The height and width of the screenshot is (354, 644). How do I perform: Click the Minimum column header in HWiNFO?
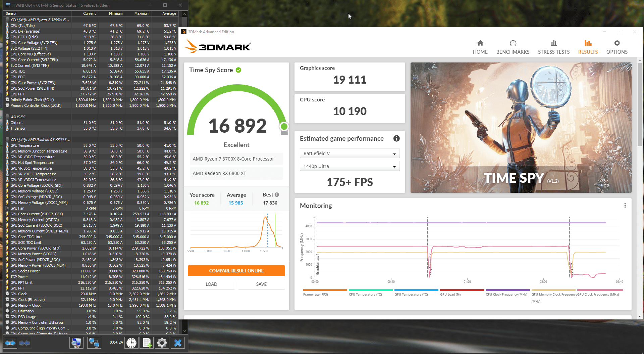click(x=111, y=13)
